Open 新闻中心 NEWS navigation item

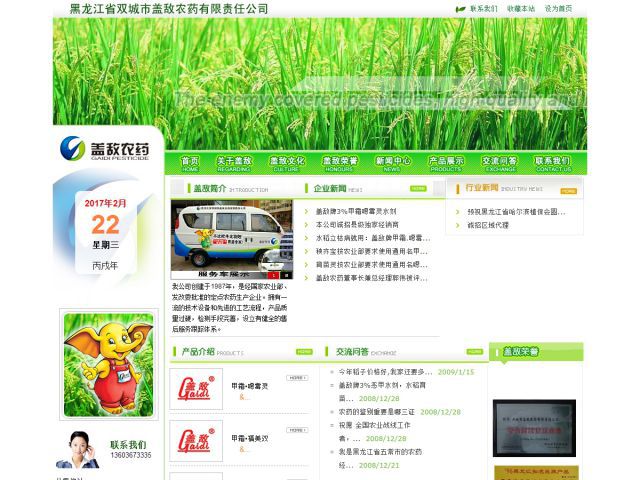click(393, 163)
